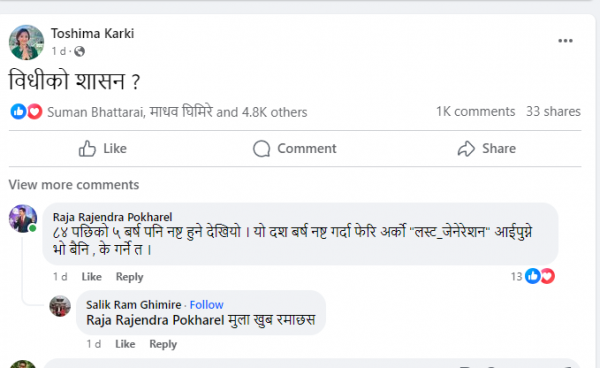Open the post's blue like reaction icon
The image size is (600, 368).
[x=18, y=112]
